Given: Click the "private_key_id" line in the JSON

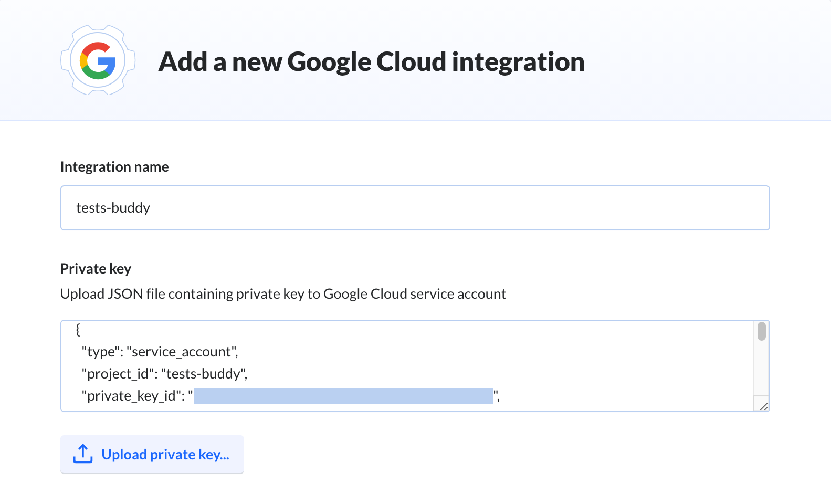Looking at the screenshot, I should [x=290, y=396].
